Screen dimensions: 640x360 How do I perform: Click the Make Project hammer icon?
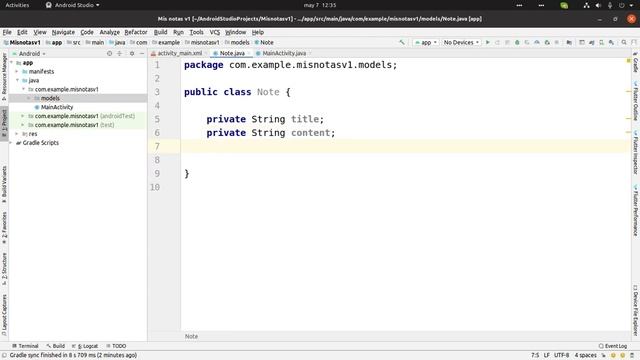pos(402,42)
